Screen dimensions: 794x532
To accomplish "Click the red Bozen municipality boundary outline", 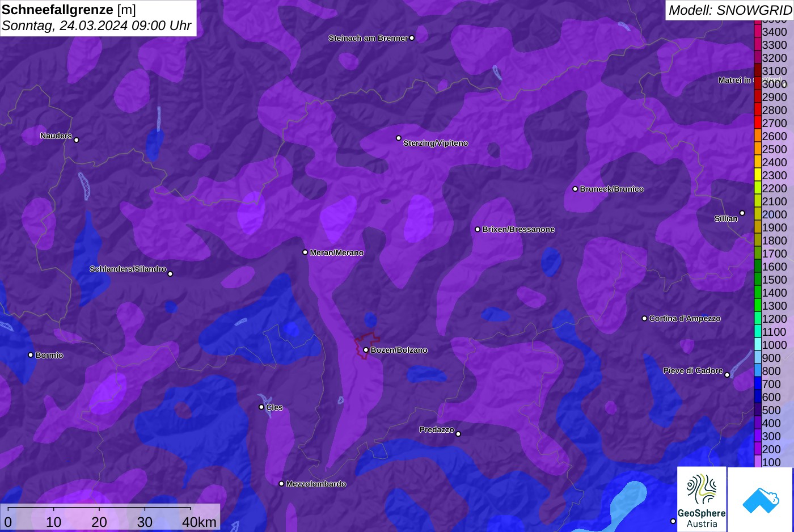I will pos(366,345).
